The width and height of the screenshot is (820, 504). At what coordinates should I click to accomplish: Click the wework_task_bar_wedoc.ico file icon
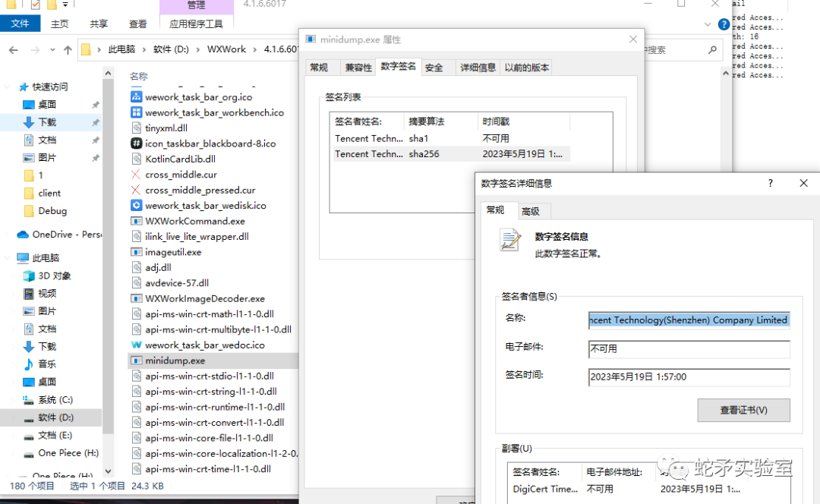[136, 345]
